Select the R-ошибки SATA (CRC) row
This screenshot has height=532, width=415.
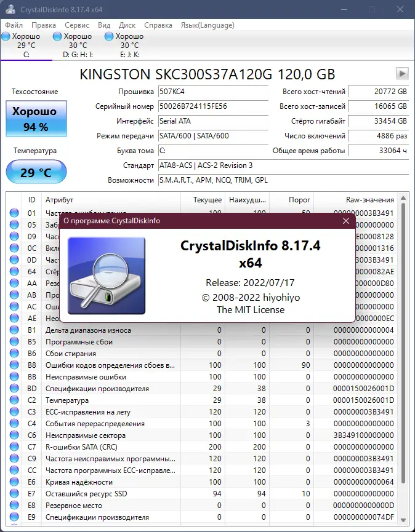click(x=202, y=447)
